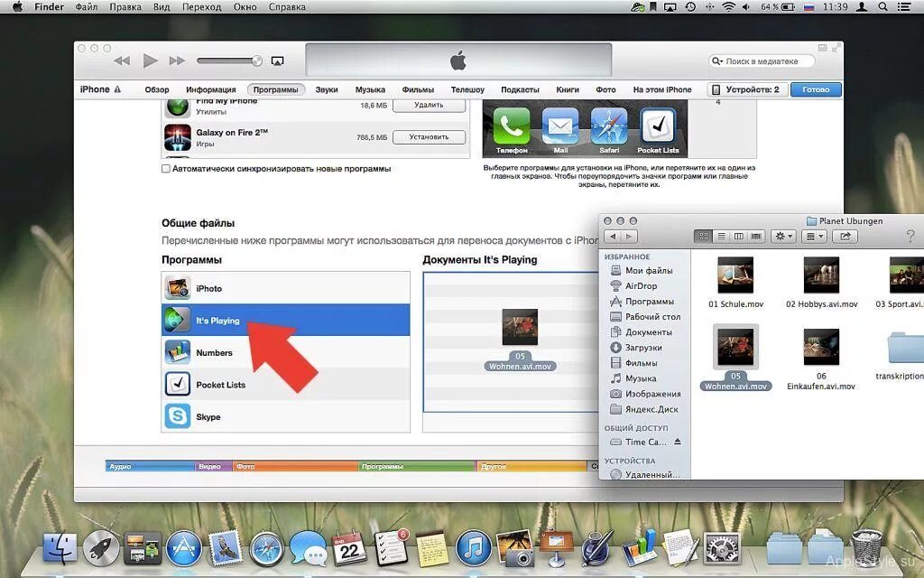Image resolution: width=924 pixels, height=578 pixels.
Task: Open Яндекс.Диск in Finder sidebar
Action: click(x=642, y=409)
